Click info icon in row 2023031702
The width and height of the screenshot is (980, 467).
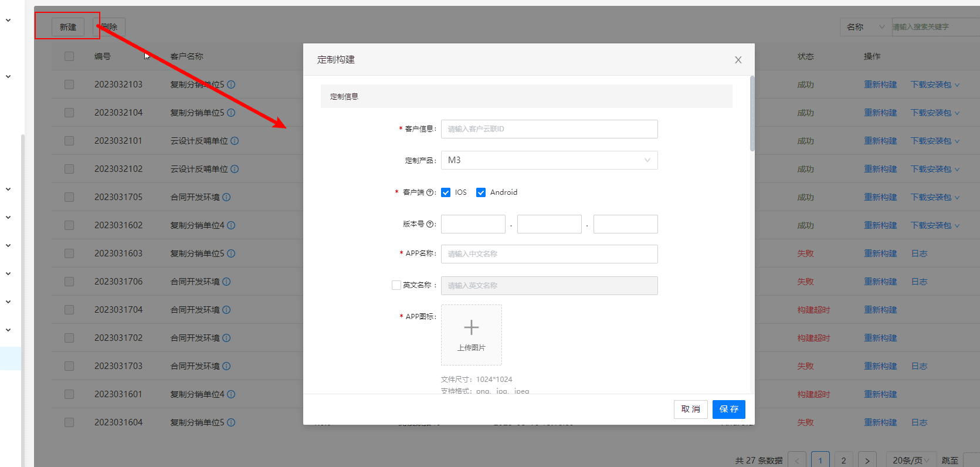226,338
